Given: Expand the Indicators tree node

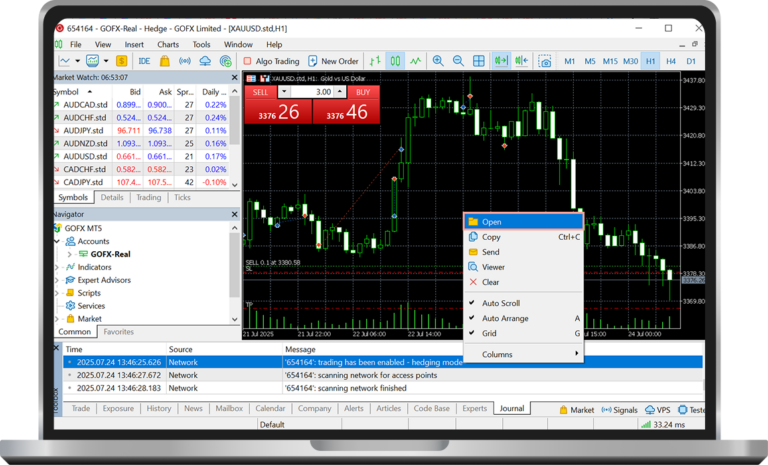Looking at the screenshot, I should (x=57, y=267).
